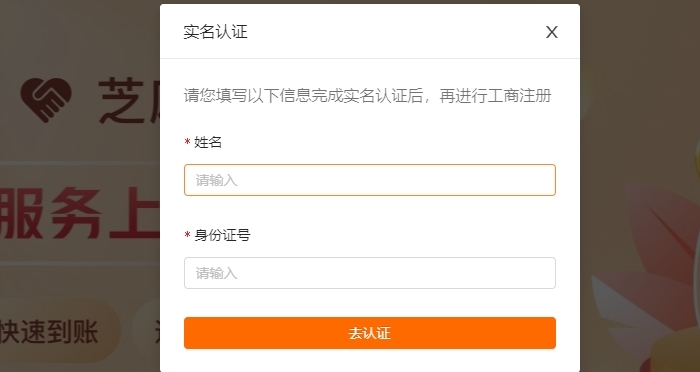
Task: Click the 实名认证 dialog title
Action: 215,32
